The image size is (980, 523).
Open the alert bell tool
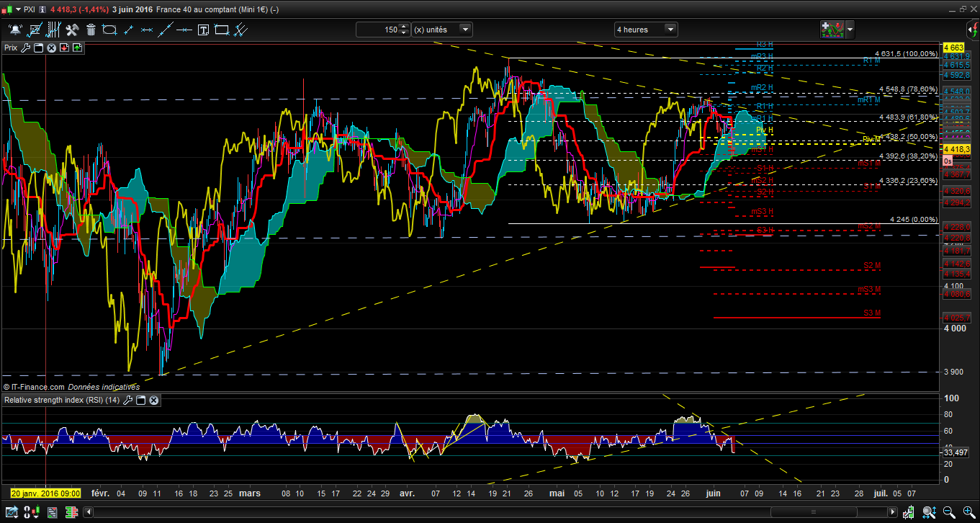[x=15, y=30]
